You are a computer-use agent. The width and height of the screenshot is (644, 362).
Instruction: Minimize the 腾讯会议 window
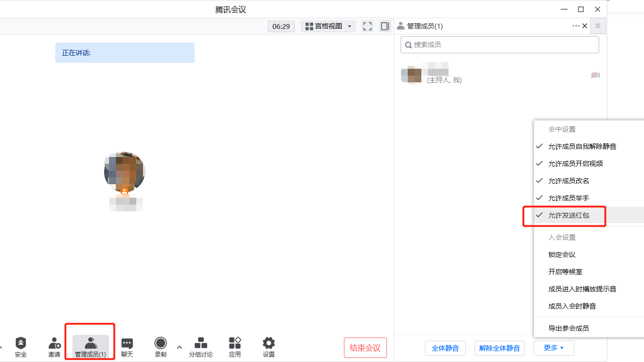pos(564,10)
